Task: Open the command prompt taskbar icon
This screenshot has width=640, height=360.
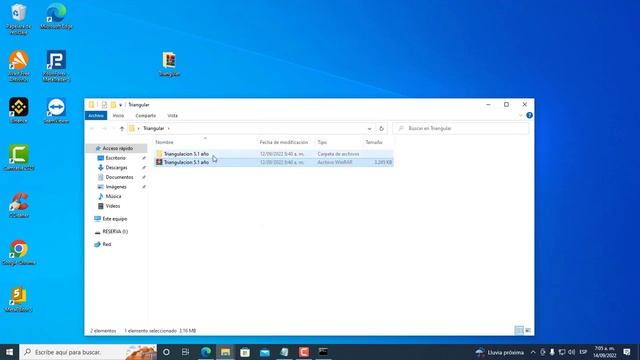Action: coord(323,352)
